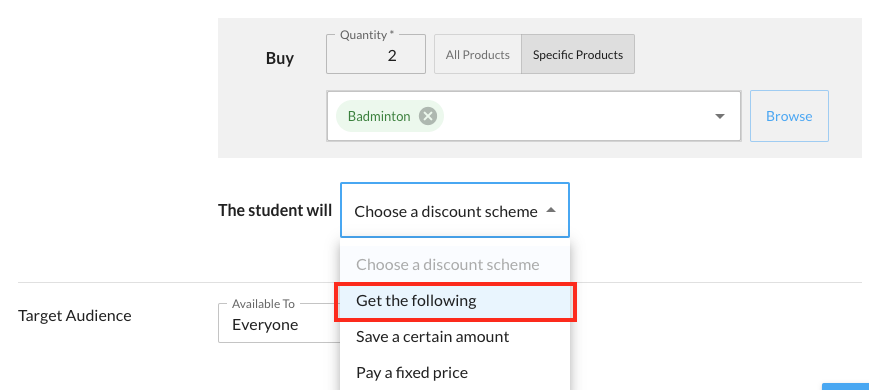Click the 'Quantity *' field label
This screenshot has width=869, height=390.
point(367,34)
